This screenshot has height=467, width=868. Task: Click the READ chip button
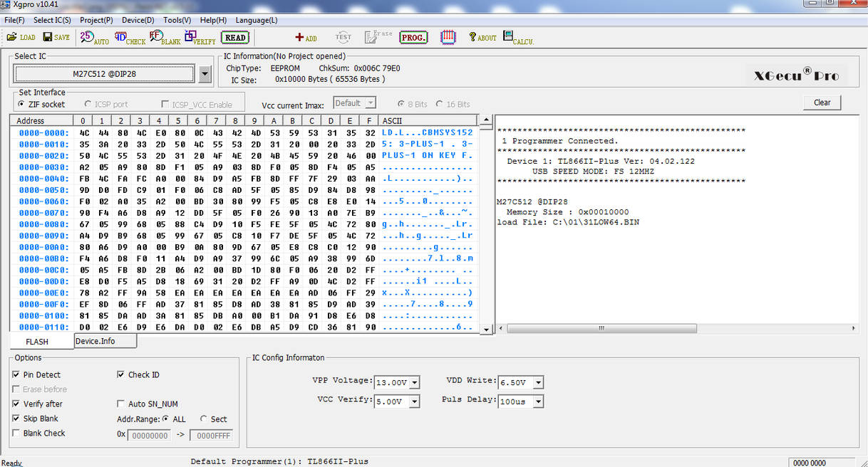click(x=235, y=38)
